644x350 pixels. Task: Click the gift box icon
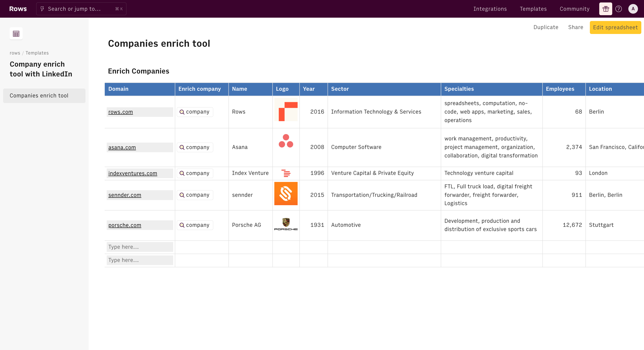(605, 9)
